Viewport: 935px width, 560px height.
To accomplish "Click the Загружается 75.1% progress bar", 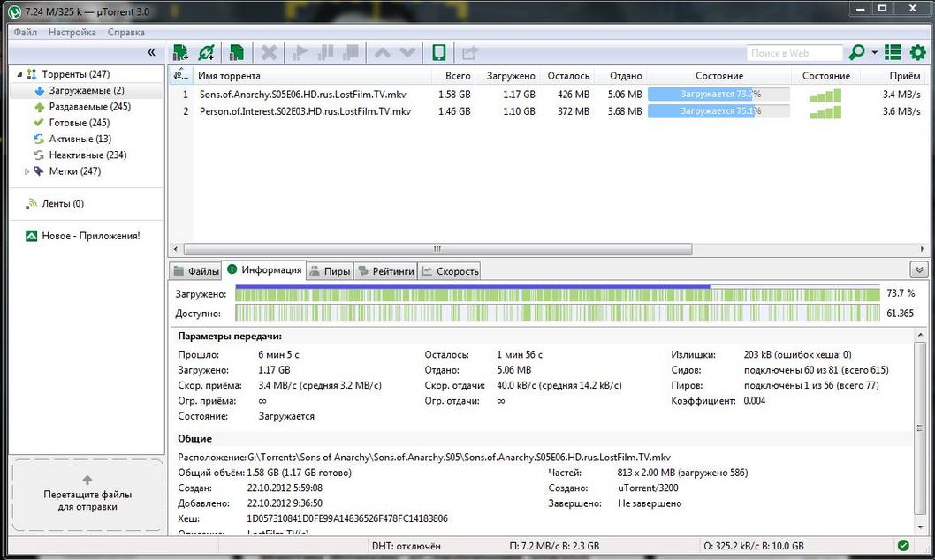I will [718, 110].
